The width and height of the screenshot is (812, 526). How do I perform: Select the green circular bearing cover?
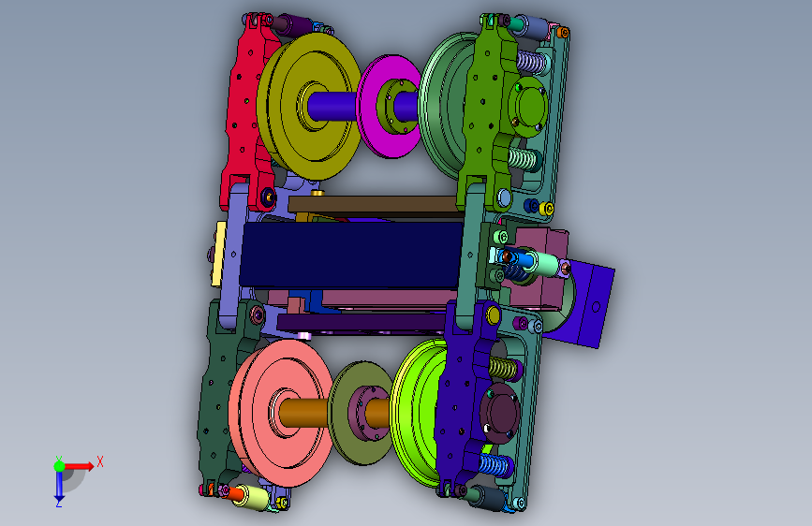point(529,106)
